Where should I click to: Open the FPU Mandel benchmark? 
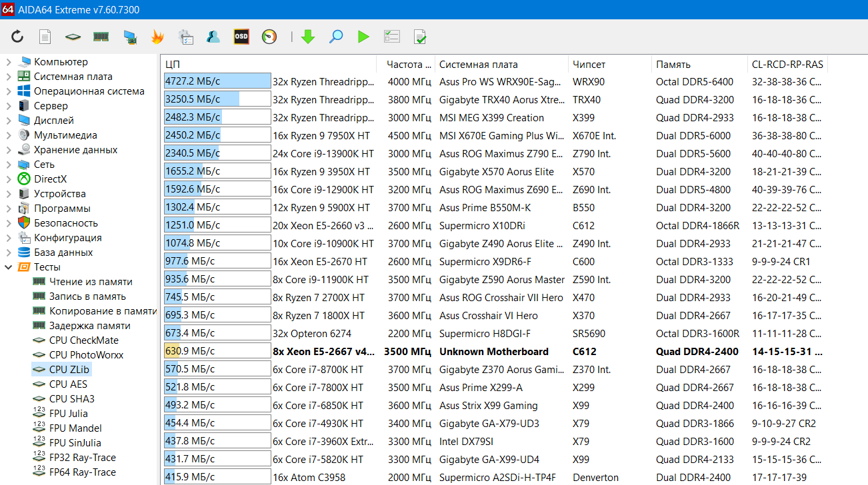75,428
